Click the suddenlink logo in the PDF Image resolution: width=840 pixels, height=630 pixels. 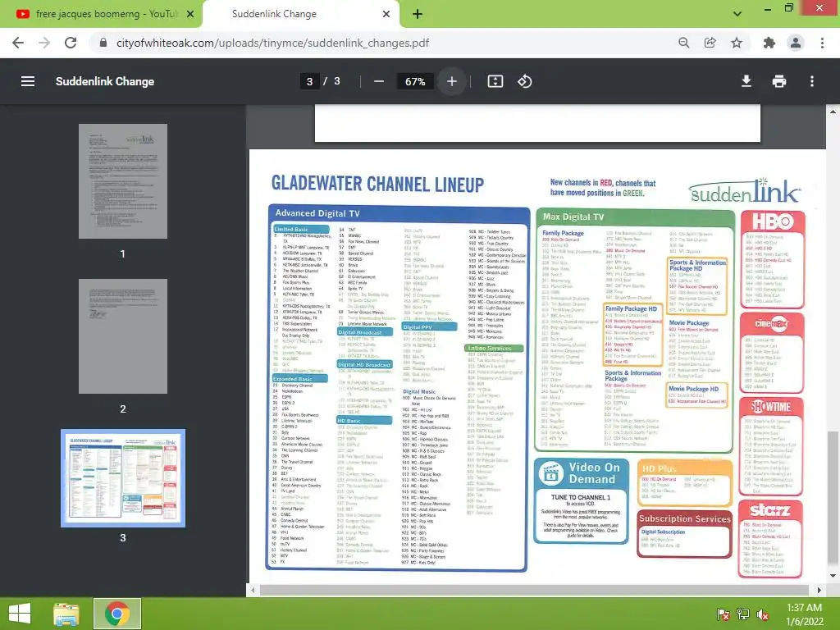pos(745,191)
